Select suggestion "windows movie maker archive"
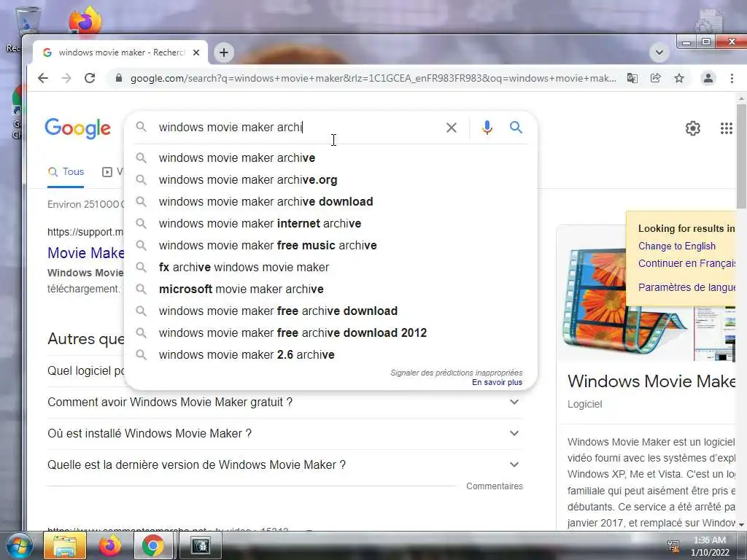The image size is (747, 560). coord(330,157)
